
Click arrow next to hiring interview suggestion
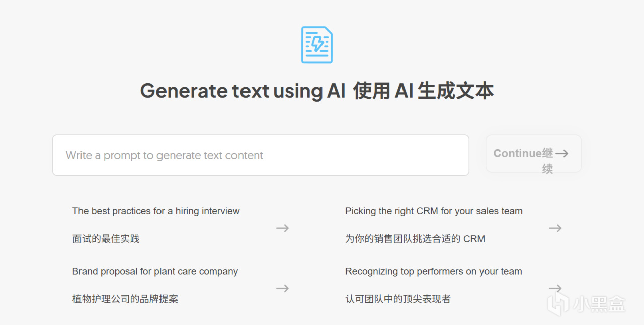(282, 228)
